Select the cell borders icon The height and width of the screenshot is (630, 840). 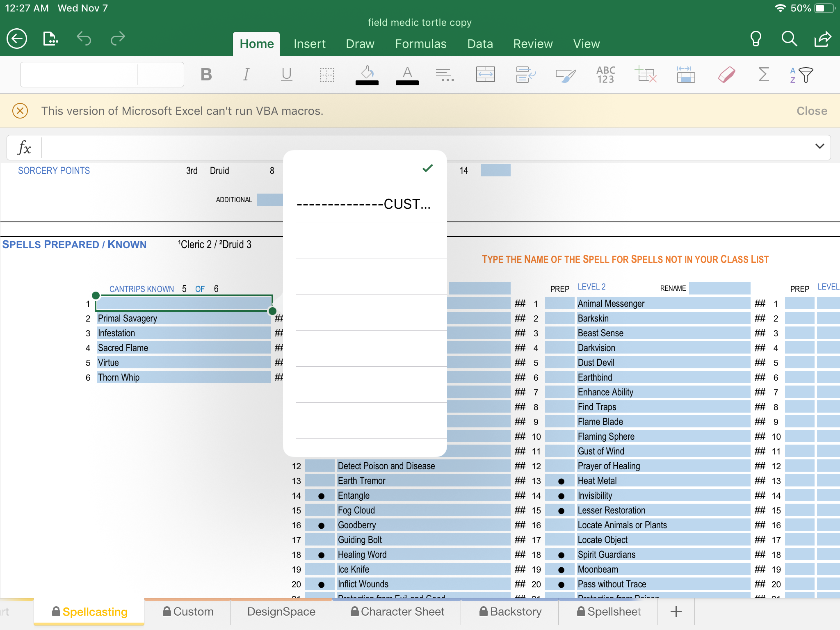pos(326,75)
